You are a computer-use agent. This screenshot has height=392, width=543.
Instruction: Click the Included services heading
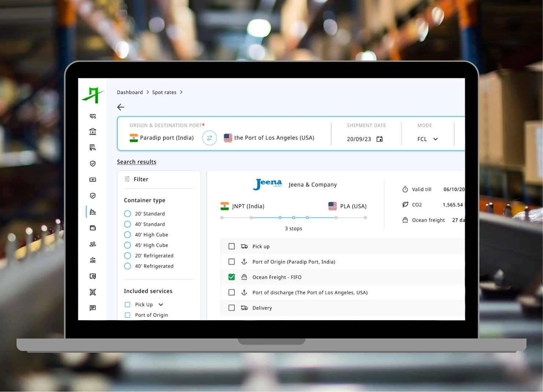(x=148, y=291)
